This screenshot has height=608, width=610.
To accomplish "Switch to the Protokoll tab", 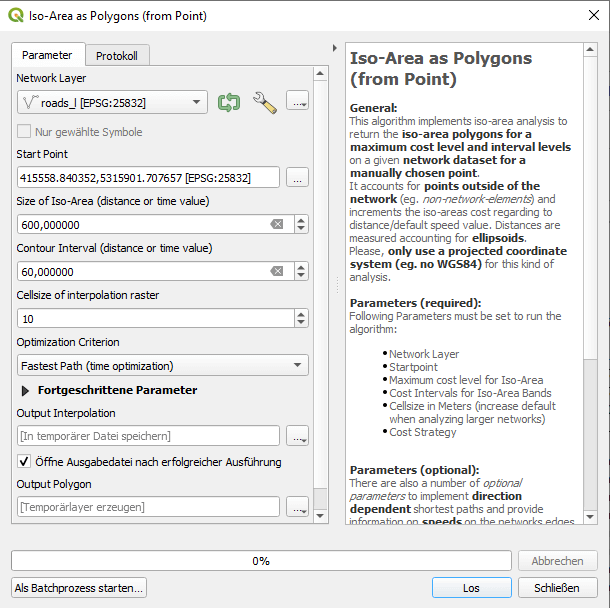I will [117, 56].
